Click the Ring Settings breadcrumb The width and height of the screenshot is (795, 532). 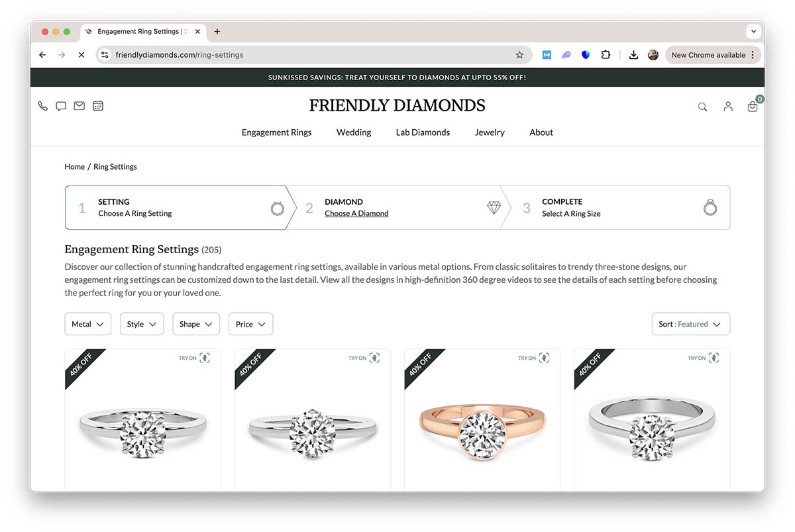[115, 167]
